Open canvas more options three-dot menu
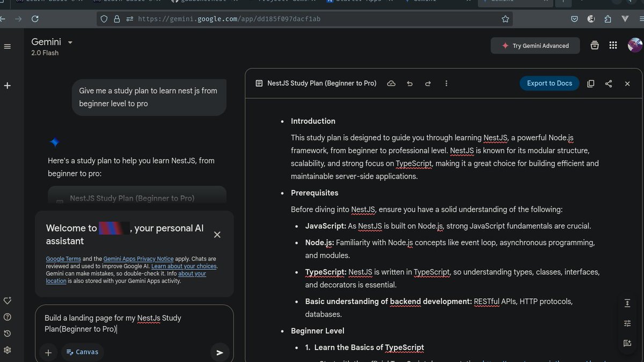 point(446,84)
